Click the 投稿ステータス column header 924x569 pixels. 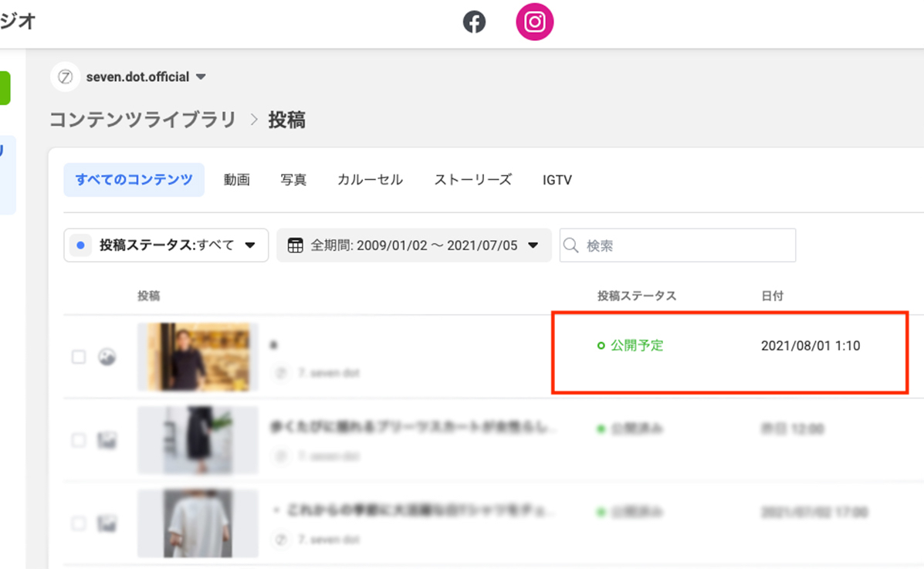coord(636,296)
